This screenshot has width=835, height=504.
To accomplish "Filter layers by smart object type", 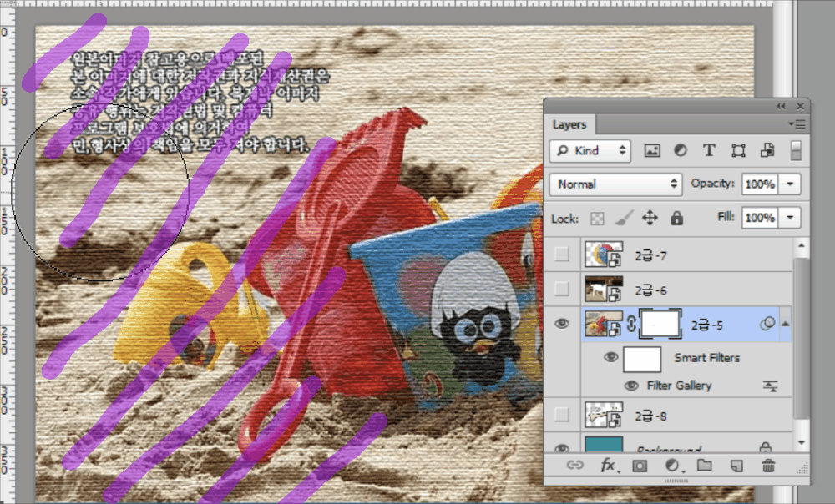I will click(x=767, y=150).
